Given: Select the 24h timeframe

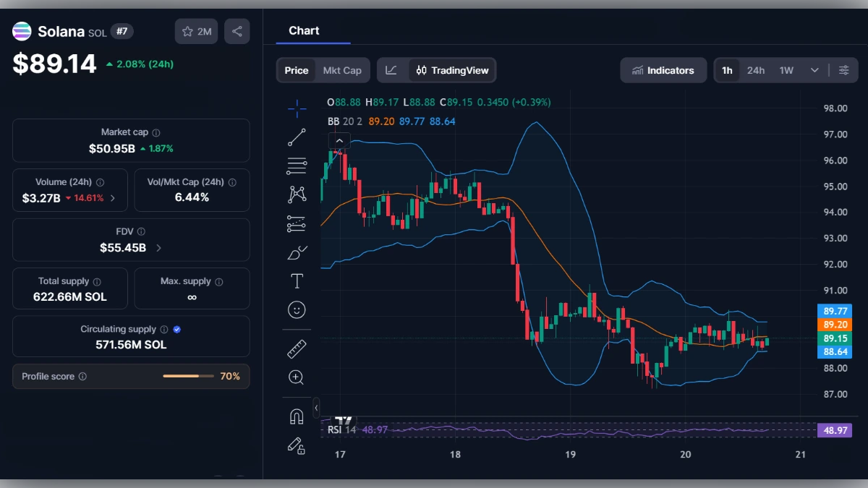Looking at the screenshot, I should pyautogui.click(x=756, y=70).
